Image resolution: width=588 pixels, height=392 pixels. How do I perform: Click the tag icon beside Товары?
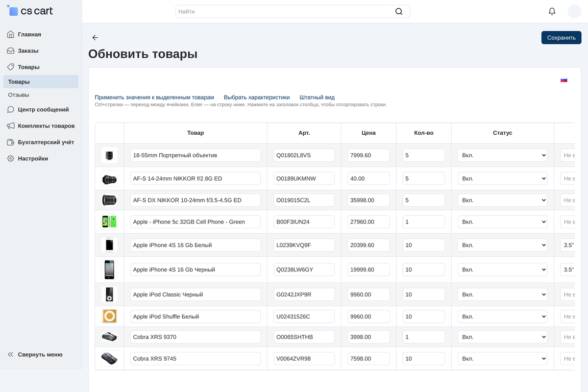point(11,67)
